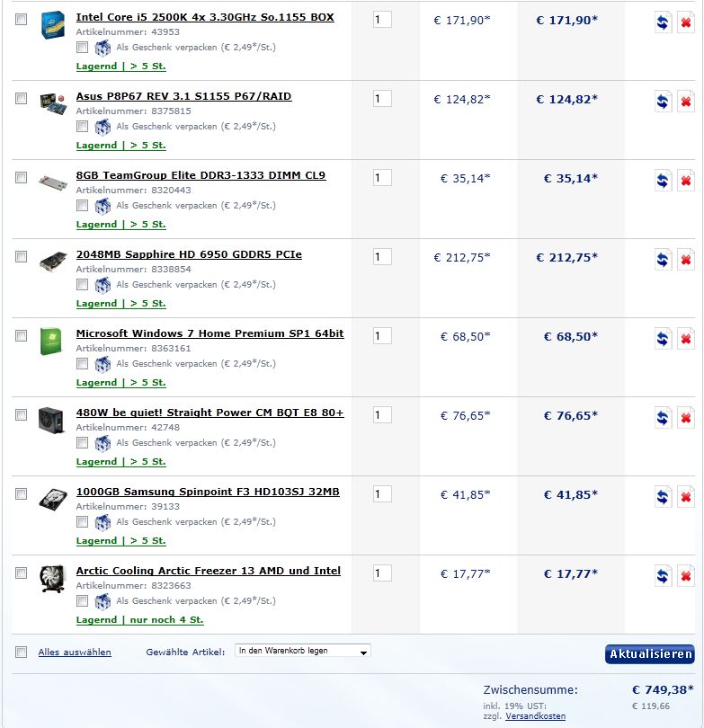This screenshot has height=728, width=704.
Task: Delete the Intel Core i5 2500K item
Action: click(685, 22)
